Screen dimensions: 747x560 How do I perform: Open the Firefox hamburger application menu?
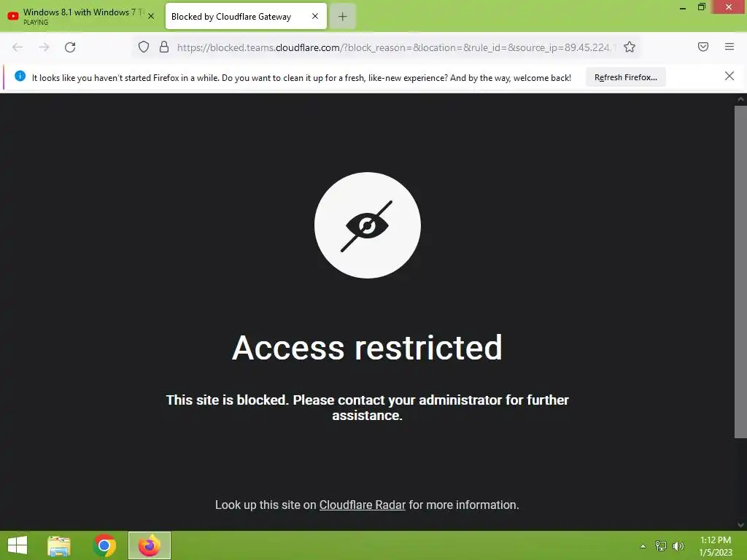point(729,47)
